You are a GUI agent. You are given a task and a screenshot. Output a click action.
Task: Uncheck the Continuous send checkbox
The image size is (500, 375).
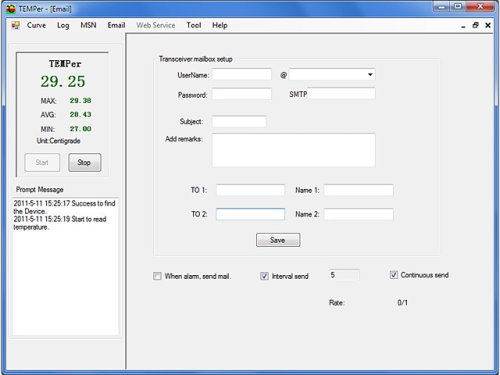coord(394,275)
